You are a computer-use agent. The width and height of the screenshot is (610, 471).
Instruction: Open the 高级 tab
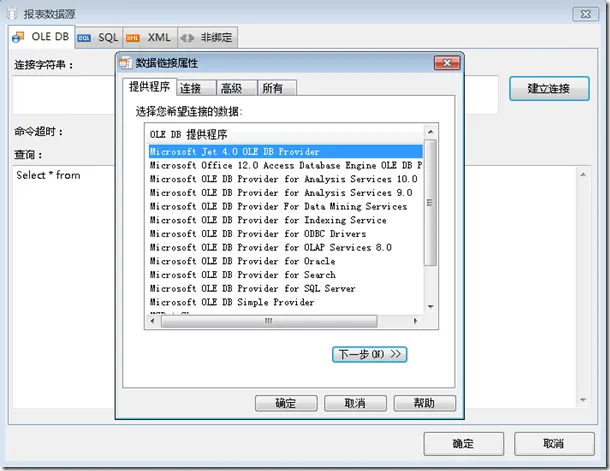[x=237, y=88]
